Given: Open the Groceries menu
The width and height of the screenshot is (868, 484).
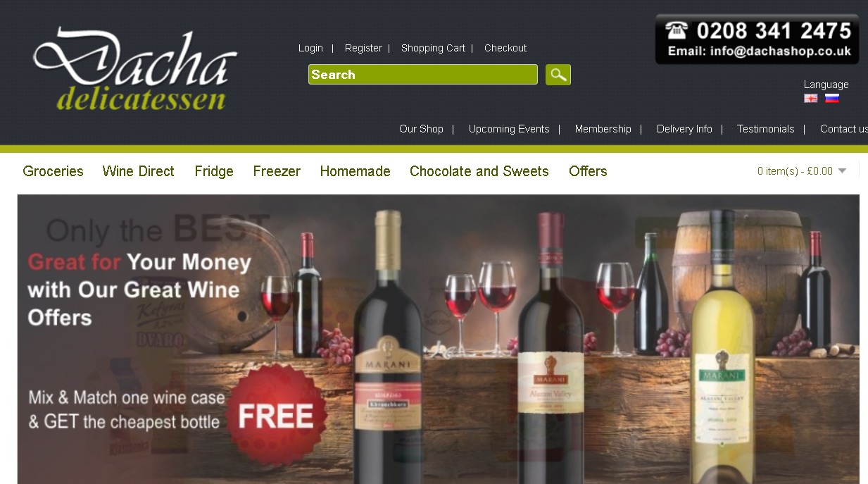Looking at the screenshot, I should point(53,171).
